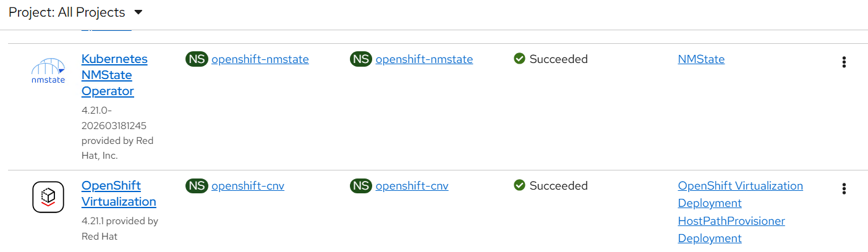Screen dimensions: 868x252
Task: Click the NS badge beside openshift-cnv in Namespace column
Action: (197, 186)
